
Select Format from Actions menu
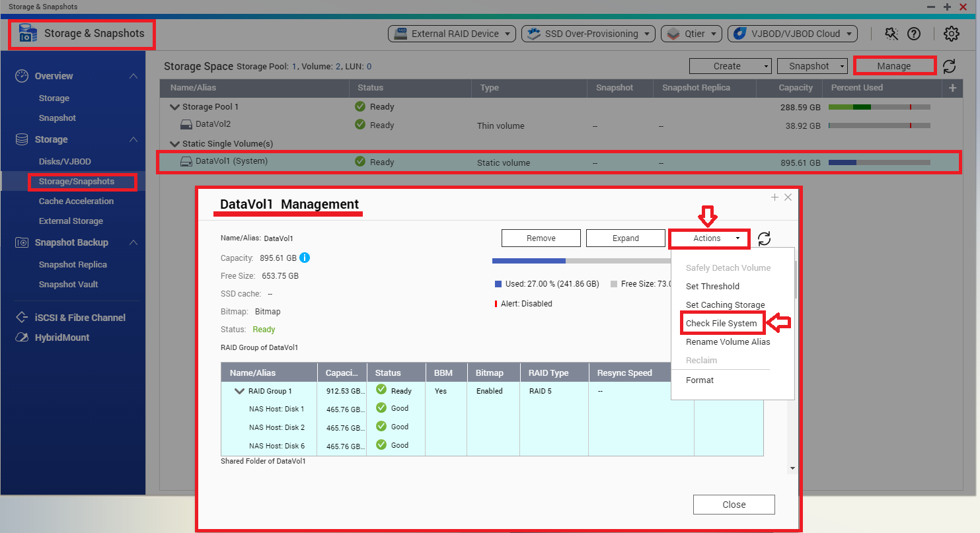(x=700, y=380)
